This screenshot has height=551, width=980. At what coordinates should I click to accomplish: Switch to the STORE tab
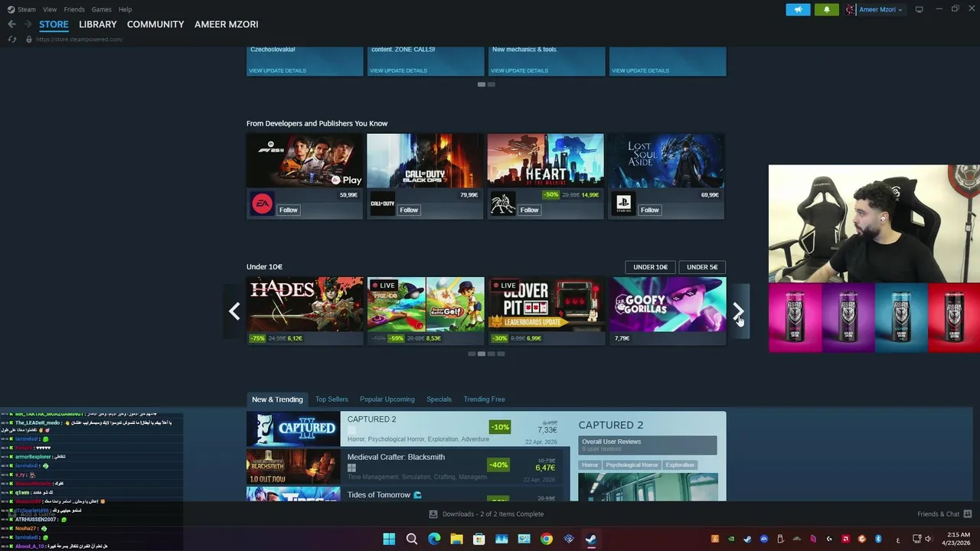click(x=54, y=24)
